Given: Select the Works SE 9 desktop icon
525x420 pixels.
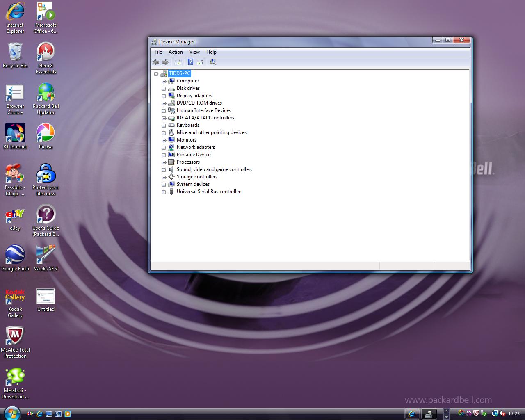Looking at the screenshot, I should pos(46,258).
